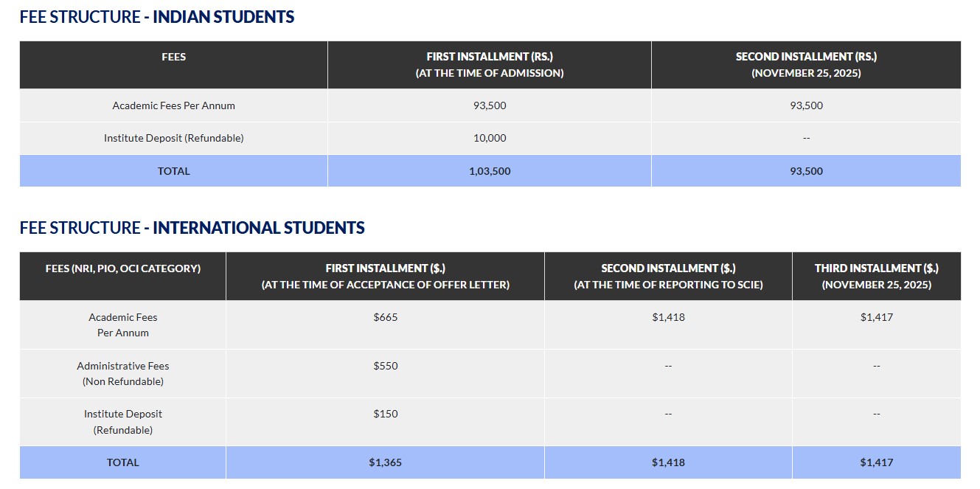Image resolution: width=980 pixels, height=489 pixels.
Task: Click the 1,03,500 total amount
Action: [x=490, y=171]
